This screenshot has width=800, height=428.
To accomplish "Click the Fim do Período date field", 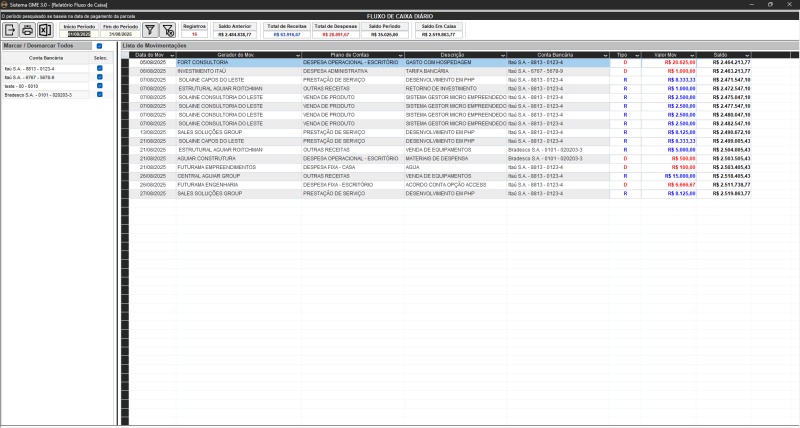I will pos(120,34).
